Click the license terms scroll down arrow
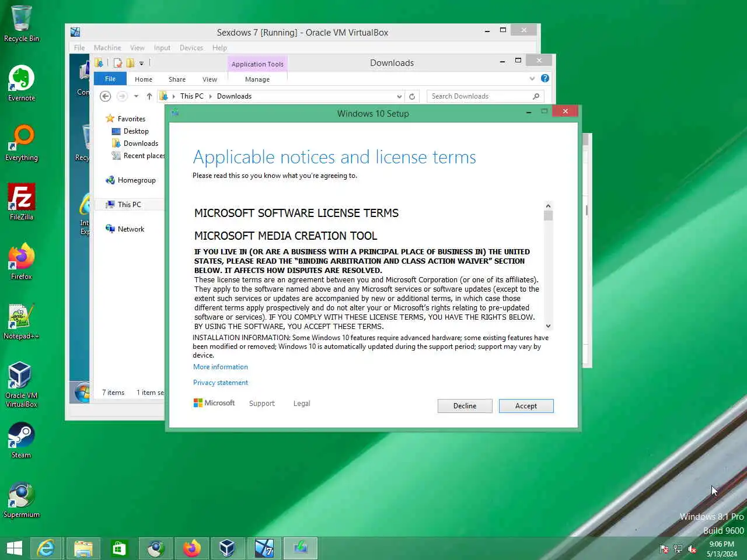The image size is (747, 560). [x=548, y=326]
